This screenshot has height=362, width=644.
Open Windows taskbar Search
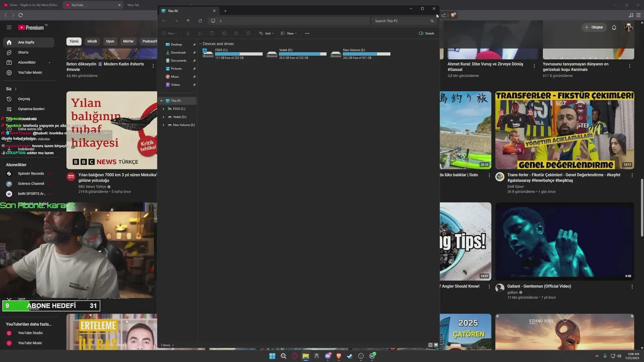click(x=283, y=356)
